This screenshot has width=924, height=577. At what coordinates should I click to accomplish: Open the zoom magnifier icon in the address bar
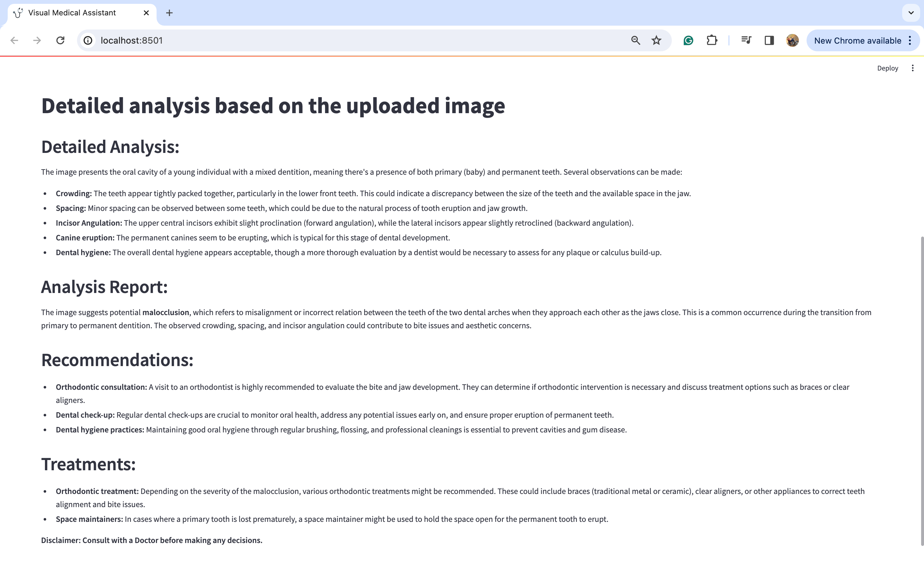click(635, 40)
